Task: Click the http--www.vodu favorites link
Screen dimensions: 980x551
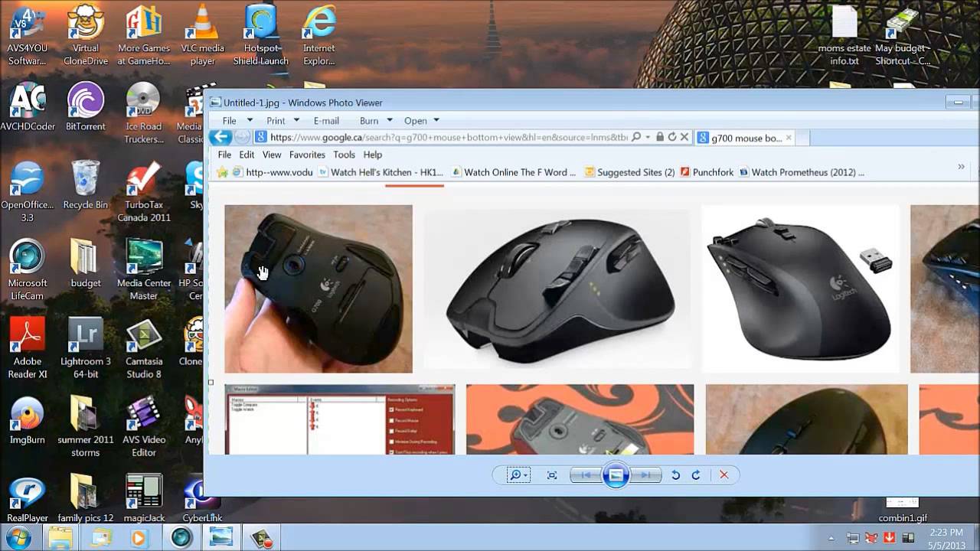Action: click(273, 172)
